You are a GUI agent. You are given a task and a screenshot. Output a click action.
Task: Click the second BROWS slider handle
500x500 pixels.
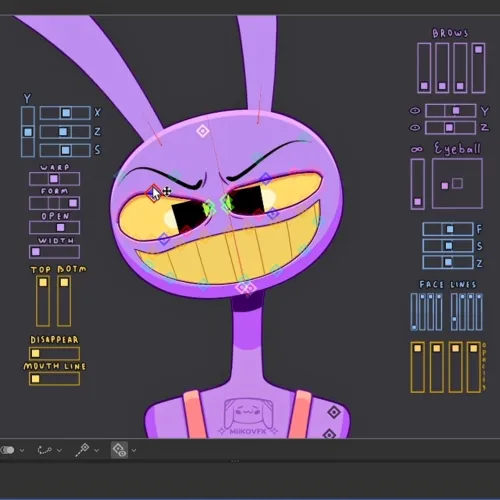pyautogui.click(x=442, y=86)
